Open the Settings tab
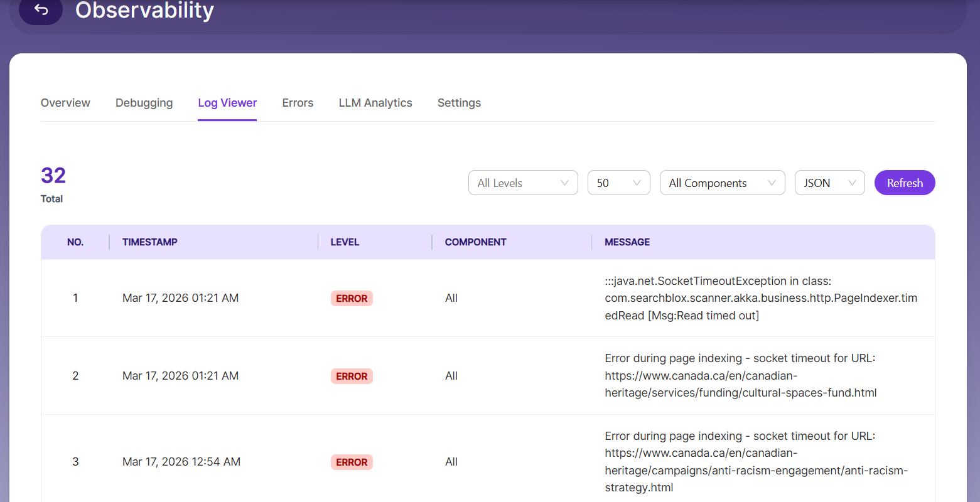The image size is (980, 502). 459,103
